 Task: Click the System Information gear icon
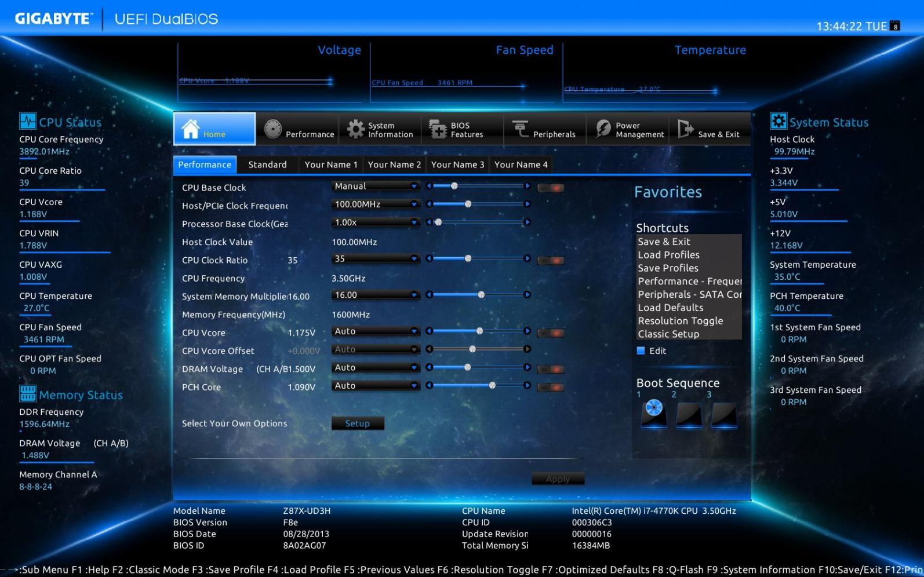pyautogui.click(x=355, y=129)
